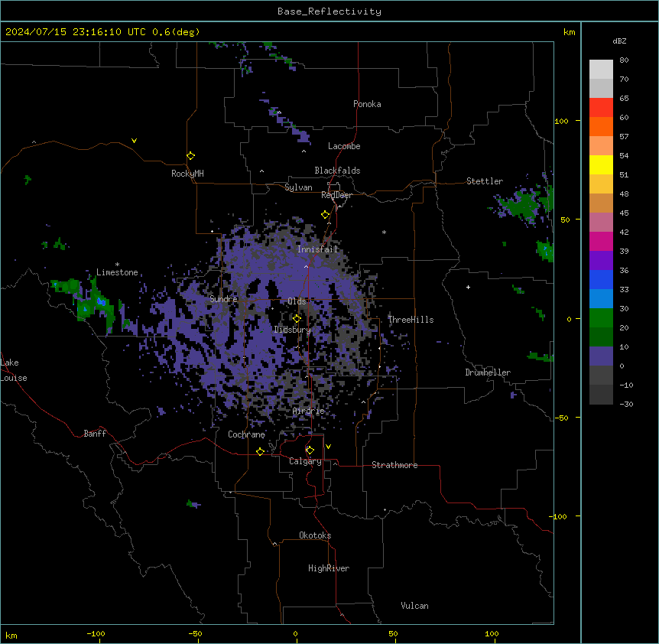This screenshot has height=644, width=659.
Task: Click the Banff label
Action: pyautogui.click(x=95, y=434)
